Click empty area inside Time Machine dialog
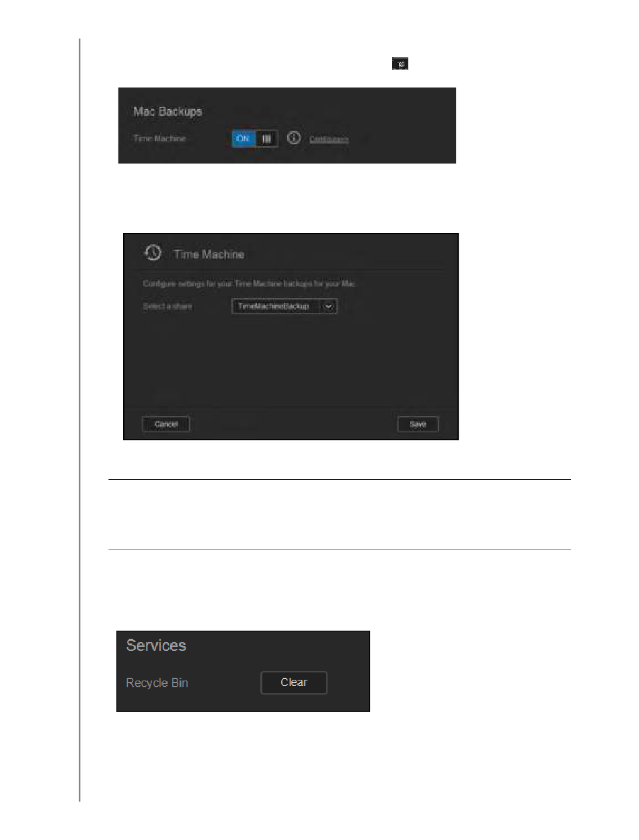Viewport: 639px width, 840px height. tap(289, 363)
